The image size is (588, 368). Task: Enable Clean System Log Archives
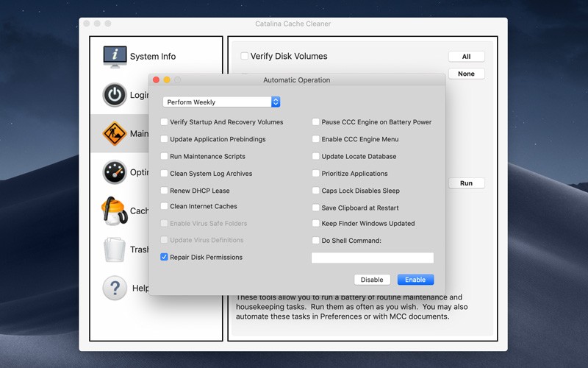pyautogui.click(x=164, y=174)
